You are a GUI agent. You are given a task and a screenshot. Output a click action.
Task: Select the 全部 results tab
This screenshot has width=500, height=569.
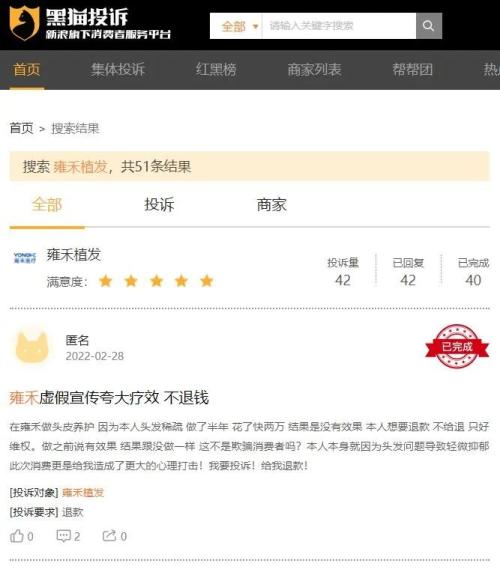[47, 205]
